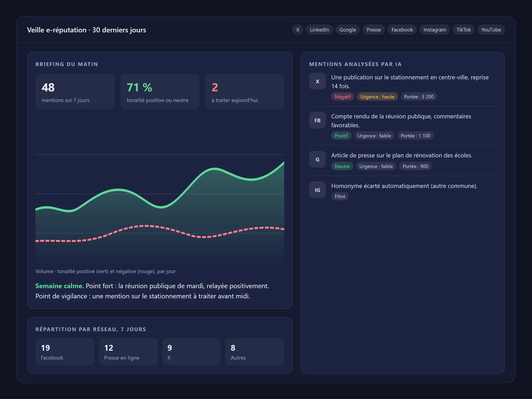This screenshot has width=532, height=399.
Task: Open the 9 X breakdown card
Action: tap(192, 352)
